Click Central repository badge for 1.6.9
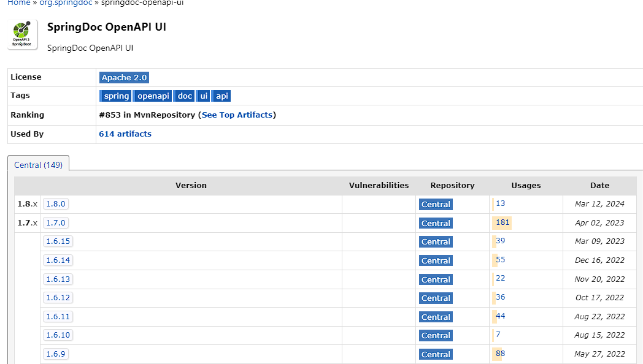The image size is (643, 364). pos(436,354)
